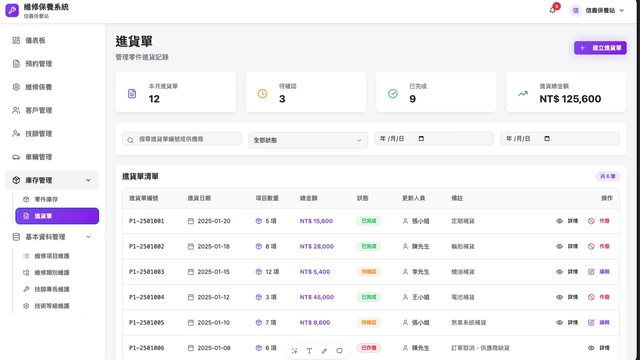
Task: Click the 總金額 column header
Action: pyautogui.click(x=309, y=198)
